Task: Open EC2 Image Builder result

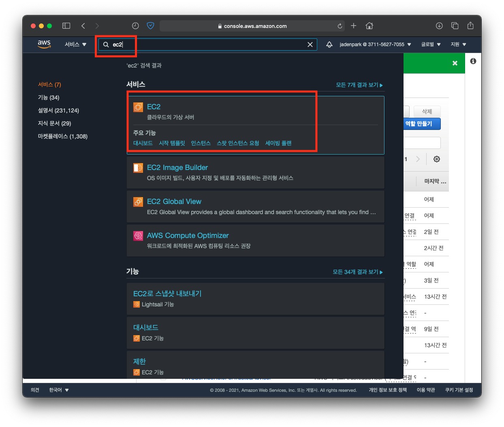Action: tap(177, 168)
